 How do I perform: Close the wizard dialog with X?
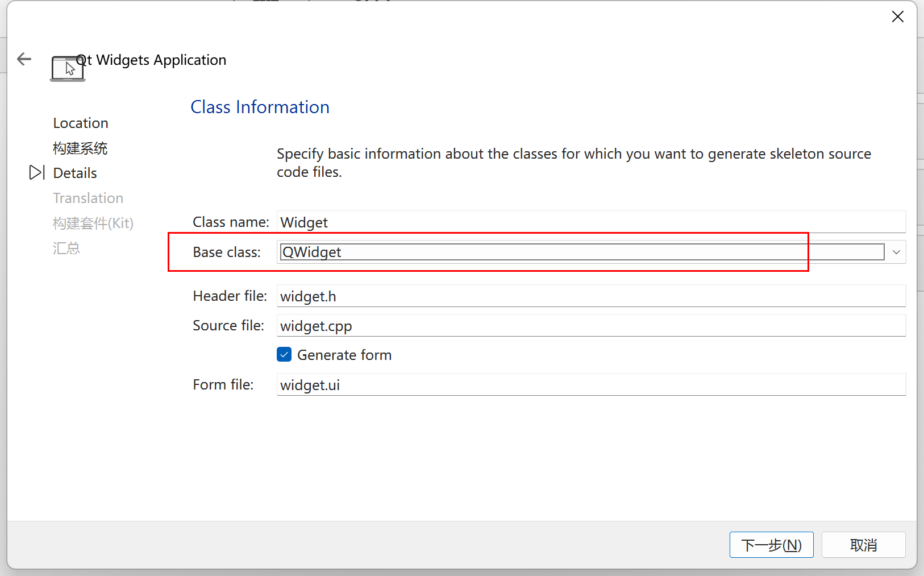[x=898, y=16]
